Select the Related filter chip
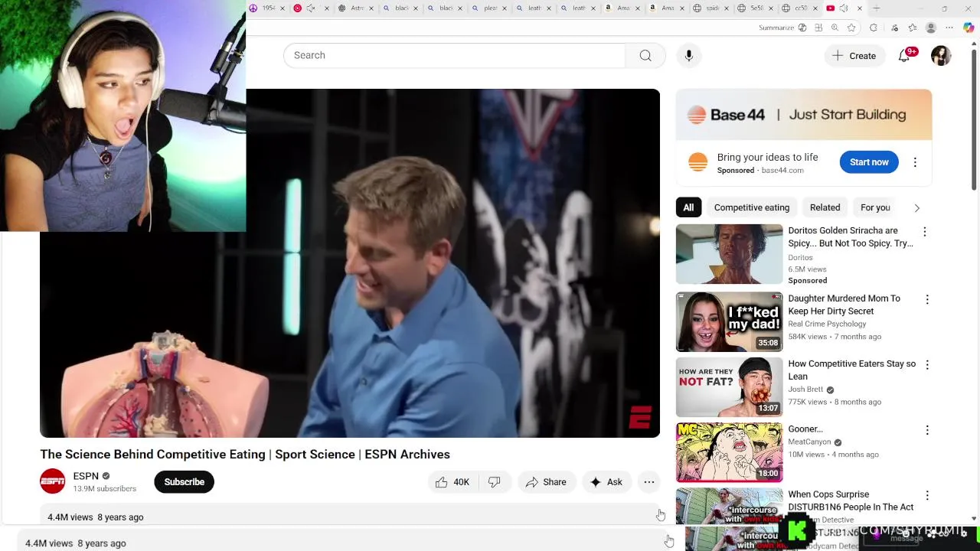Viewport: 980px width, 551px height. (x=825, y=207)
